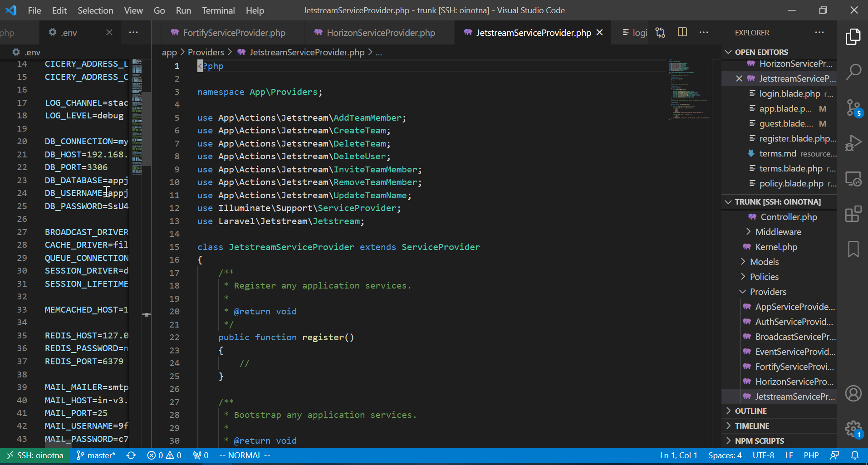The image size is (868, 465).
Task: Change the Spaces: 4 indentation setting
Action: pyautogui.click(x=725, y=455)
